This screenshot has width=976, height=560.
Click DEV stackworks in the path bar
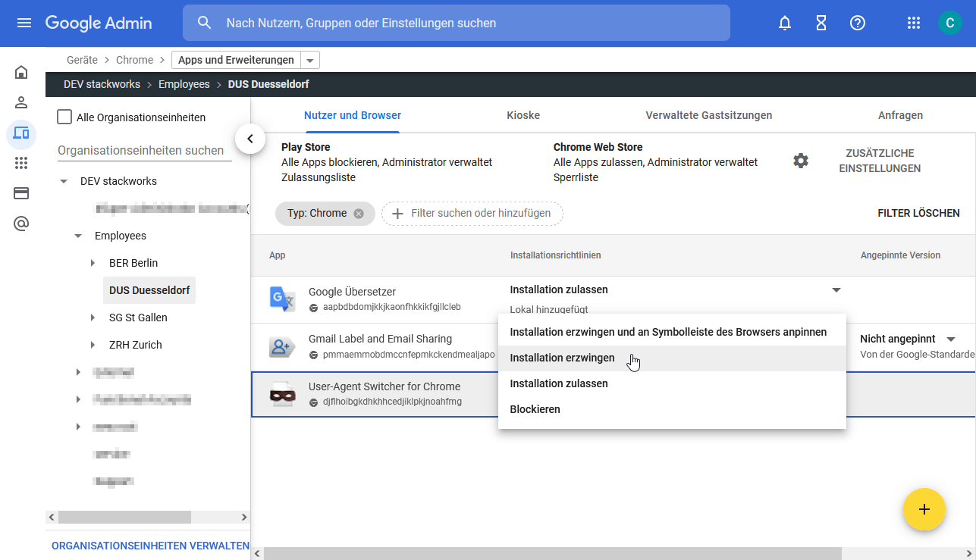tap(100, 84)
